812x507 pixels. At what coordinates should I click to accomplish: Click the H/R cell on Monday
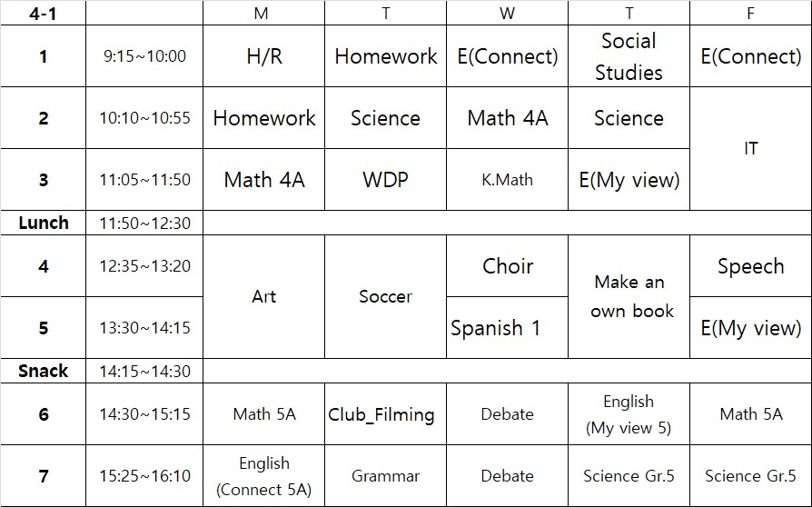click(x=263, y=56)
